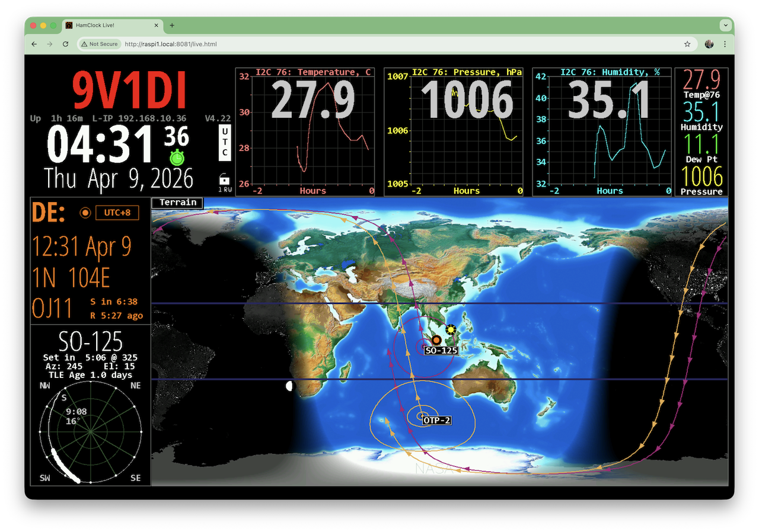Image resolution: width=759 pixels, height=532 pixels.
Task: Expand the Chrome tab search chevron
Action: [x=725, y=25]
